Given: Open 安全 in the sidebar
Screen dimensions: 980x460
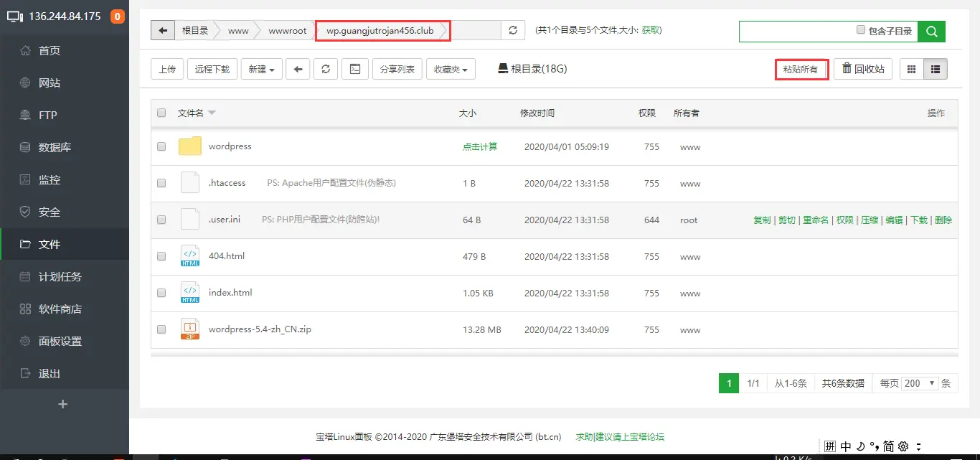Looking at the screenshot, I should 65,212.
